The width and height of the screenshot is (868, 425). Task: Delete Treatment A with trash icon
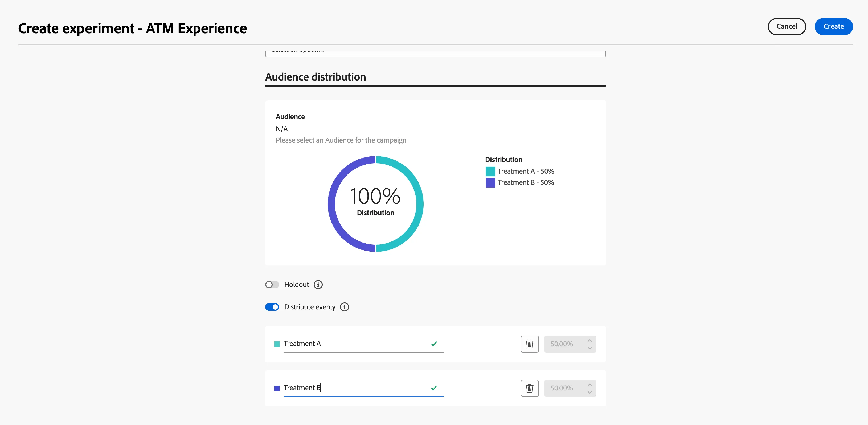(x=529, y=344)
